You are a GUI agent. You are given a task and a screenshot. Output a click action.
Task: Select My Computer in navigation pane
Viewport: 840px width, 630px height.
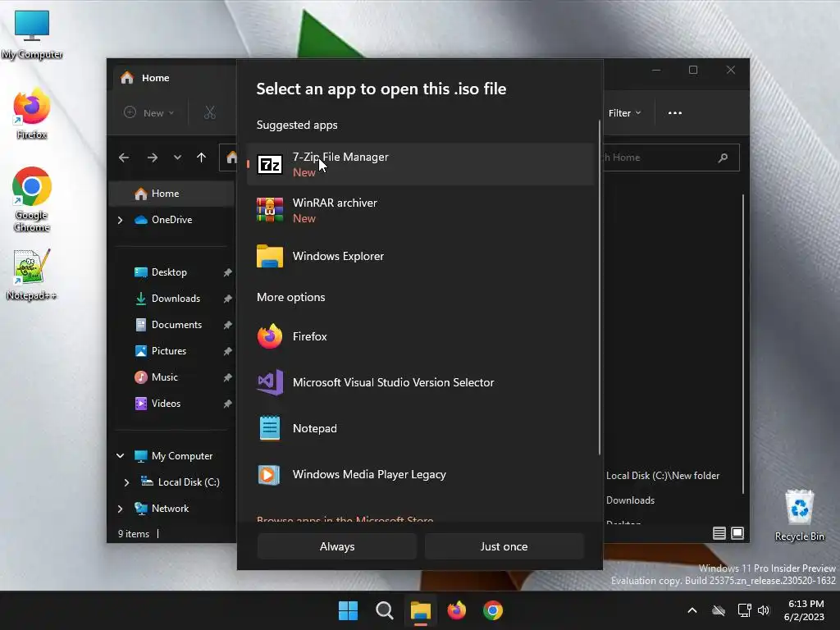(x=181, y=456)
